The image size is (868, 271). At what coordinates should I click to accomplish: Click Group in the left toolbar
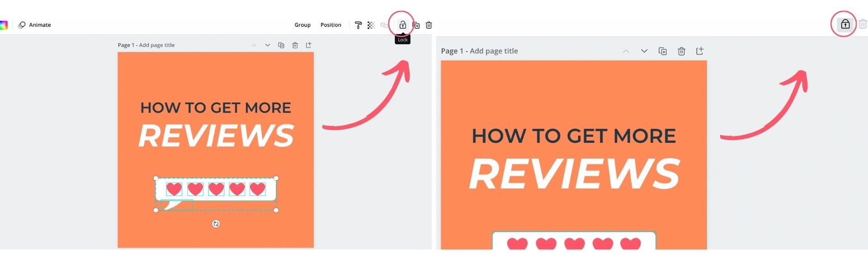tap(302, 25)
